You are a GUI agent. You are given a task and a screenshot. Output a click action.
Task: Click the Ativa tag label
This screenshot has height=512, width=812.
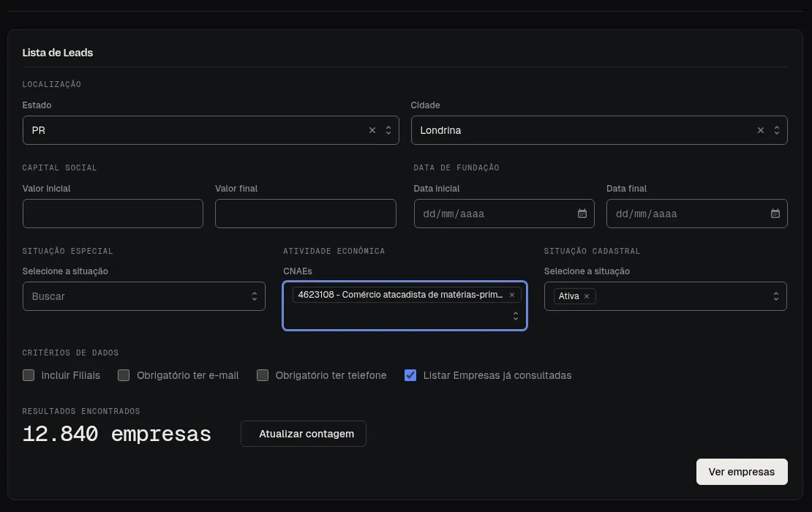point(568,296)
